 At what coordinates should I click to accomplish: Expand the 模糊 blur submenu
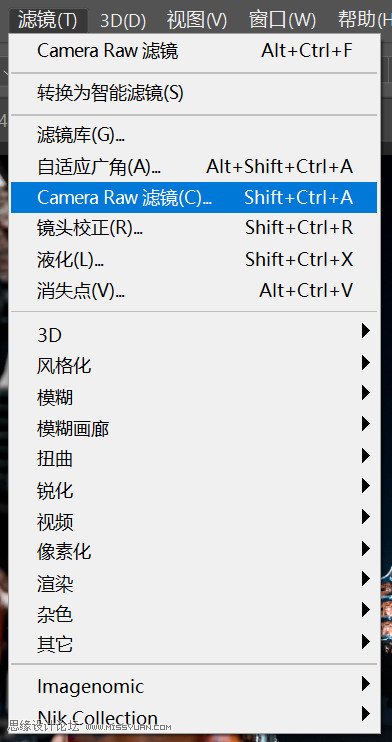pyautogui.click(x=194, y=397)
